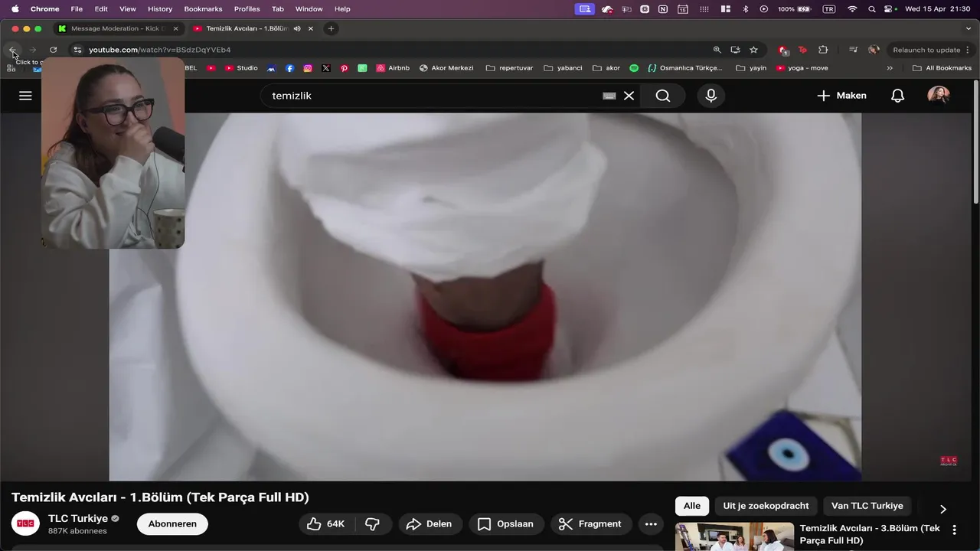Open the Pinterest bookmark icon
This screenshot has width=980, height=551.
click(345, 68)
